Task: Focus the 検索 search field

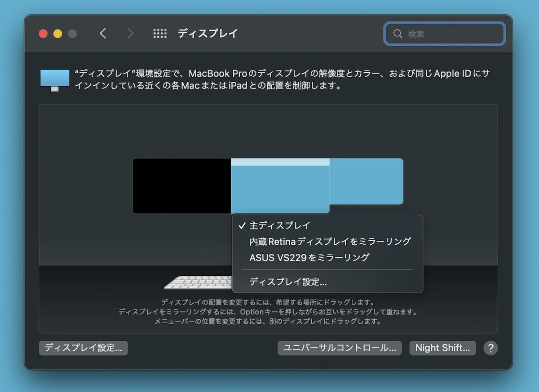Action: point(445,34)
